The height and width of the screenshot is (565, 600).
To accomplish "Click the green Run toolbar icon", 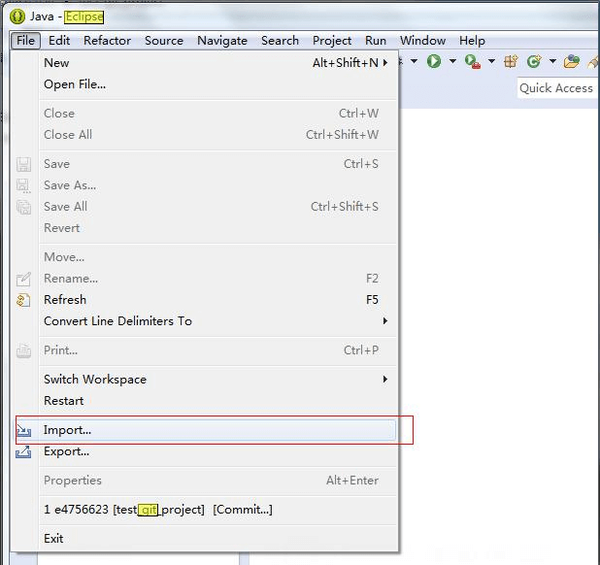I will (434, 61).
